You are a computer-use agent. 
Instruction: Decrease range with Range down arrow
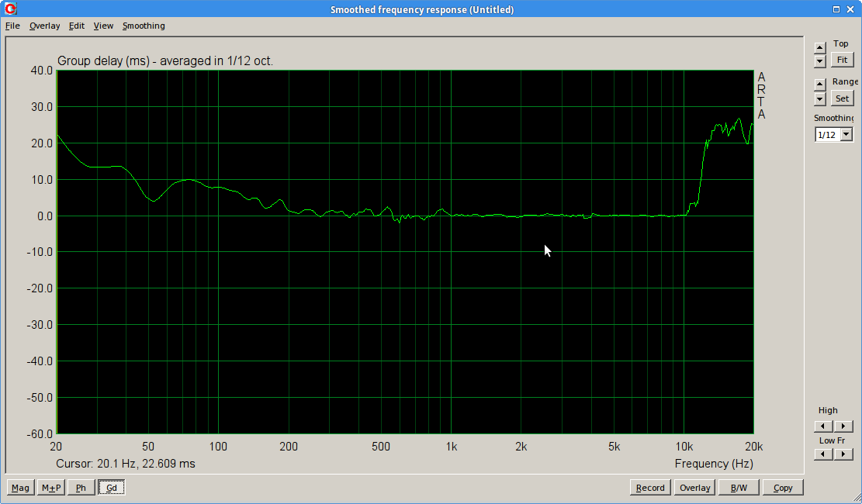tap(819, 99)
